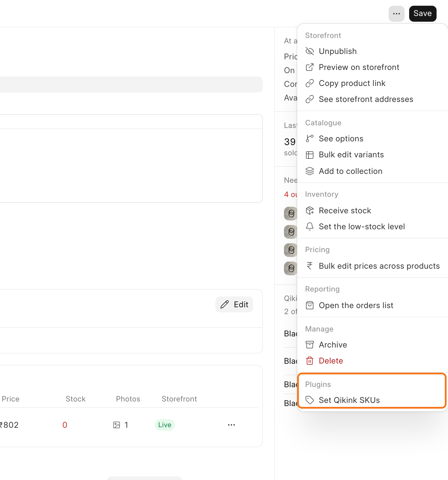448x480 pixels.
Task: Choose Bulk edit prices across products
Action: tap(373, 266)
